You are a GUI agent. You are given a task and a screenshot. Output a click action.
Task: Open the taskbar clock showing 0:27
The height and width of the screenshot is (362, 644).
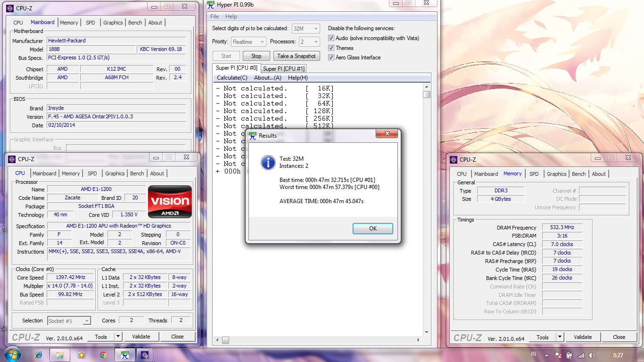tap(618, 355)
